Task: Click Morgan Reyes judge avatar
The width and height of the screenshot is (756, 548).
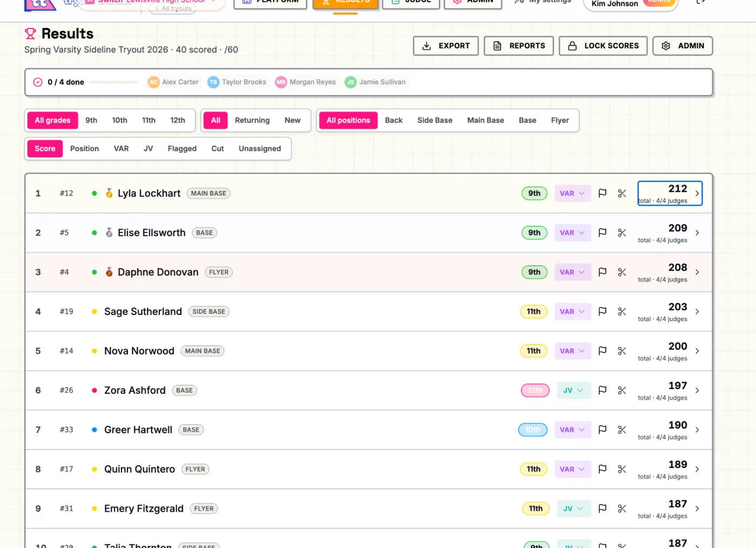Action: [281, 82]
